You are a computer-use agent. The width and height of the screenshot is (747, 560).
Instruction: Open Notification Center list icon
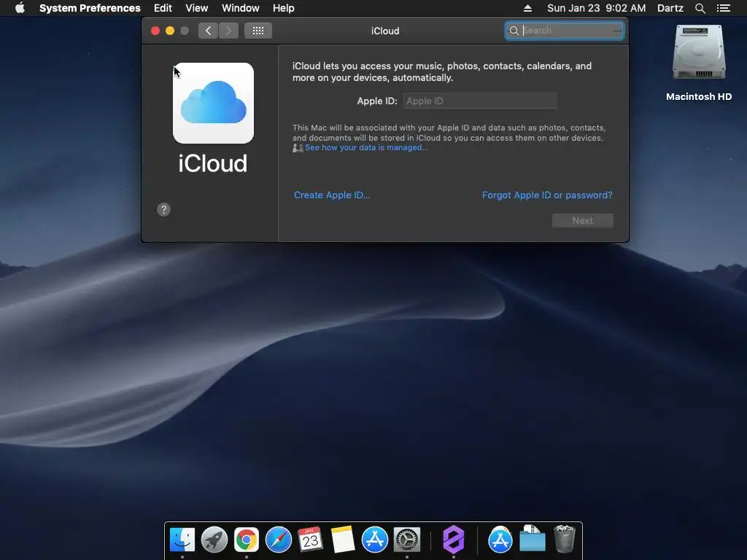(x=723, y=8)
